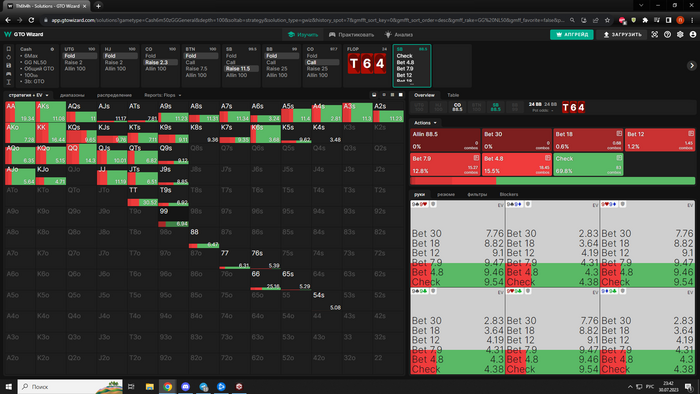This screenshot has width=700, height=394.
Task: Open Discord in Windows taskbar
Action: coord(186,387)
